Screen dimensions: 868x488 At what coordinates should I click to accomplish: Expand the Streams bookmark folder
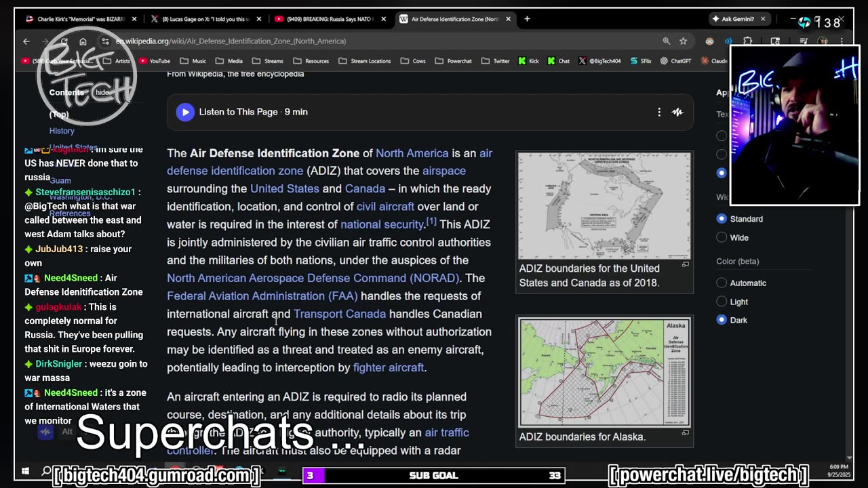point(268,61)
